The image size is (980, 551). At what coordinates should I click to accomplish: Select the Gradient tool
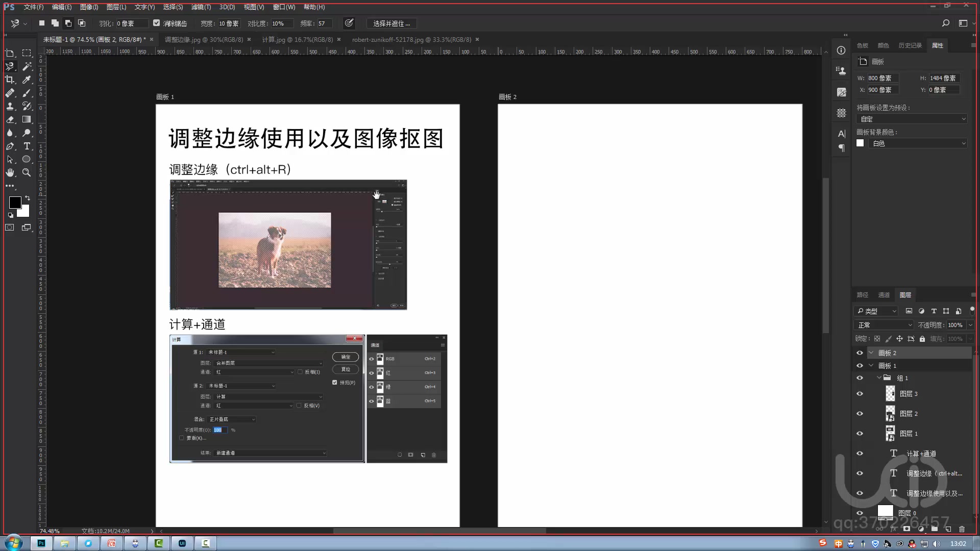pos(27,119)
